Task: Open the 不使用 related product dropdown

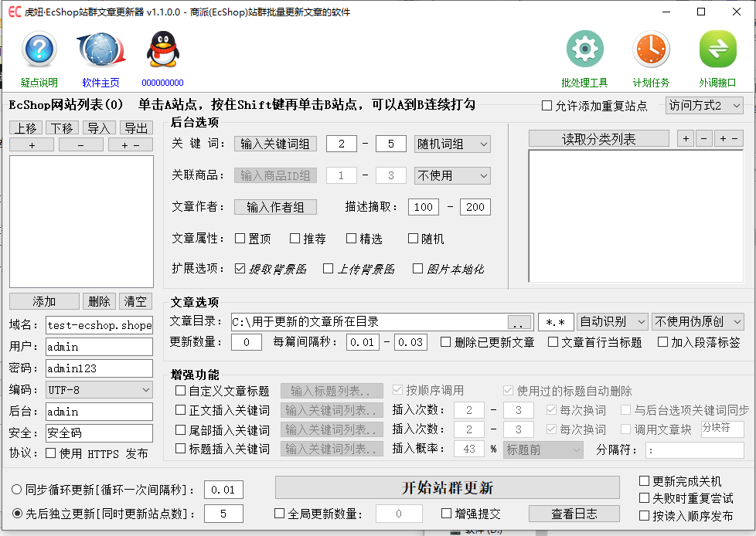Action: coord(452,175)
